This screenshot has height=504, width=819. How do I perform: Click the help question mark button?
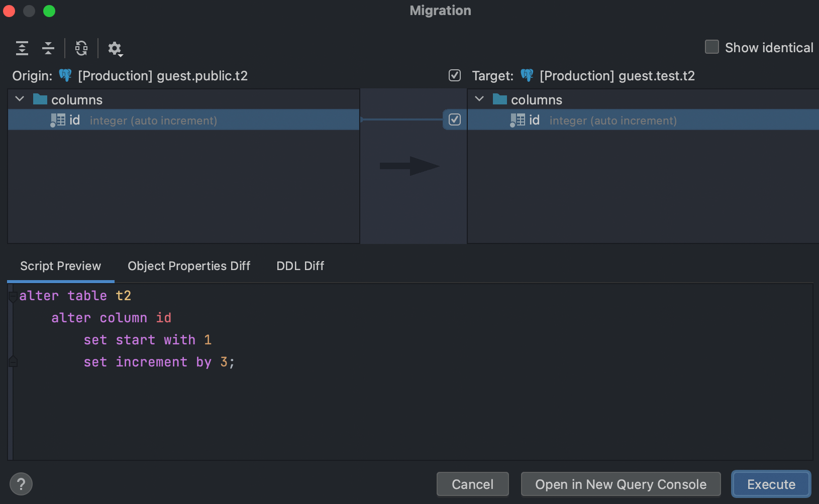pos(21,484)
